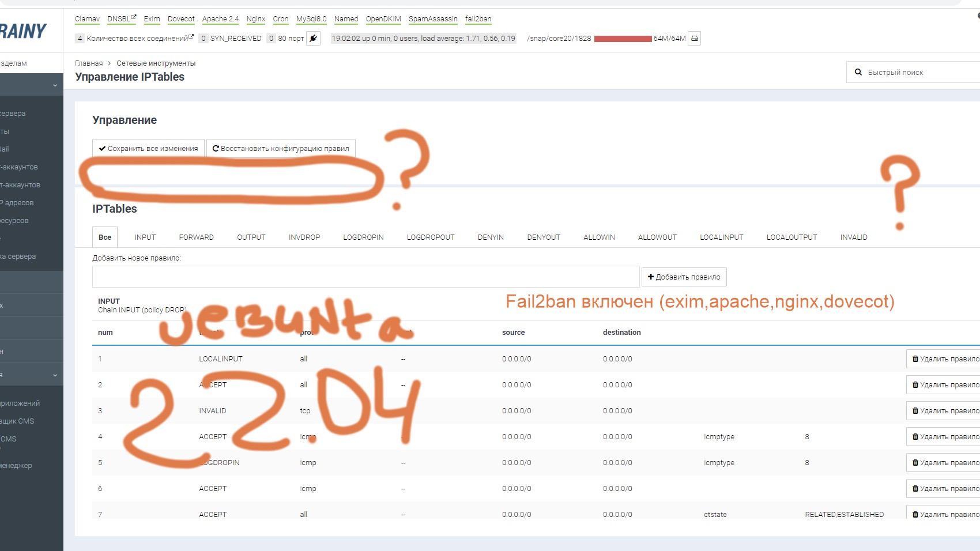The image size is (980, 551).
Task: Go to Главная breadcrumb link
Action: point(89,63)
